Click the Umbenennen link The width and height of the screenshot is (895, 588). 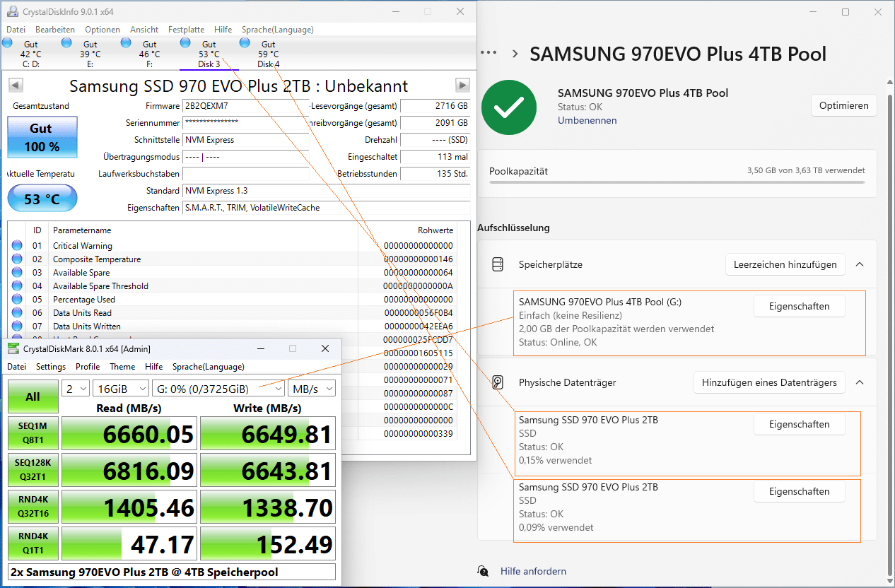pos(587,120)
